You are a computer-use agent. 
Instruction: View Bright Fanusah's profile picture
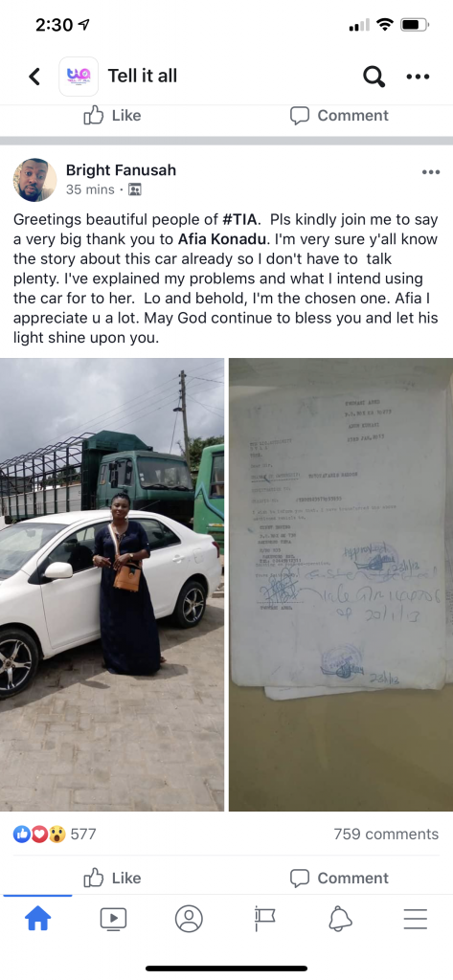coord(35,180)
